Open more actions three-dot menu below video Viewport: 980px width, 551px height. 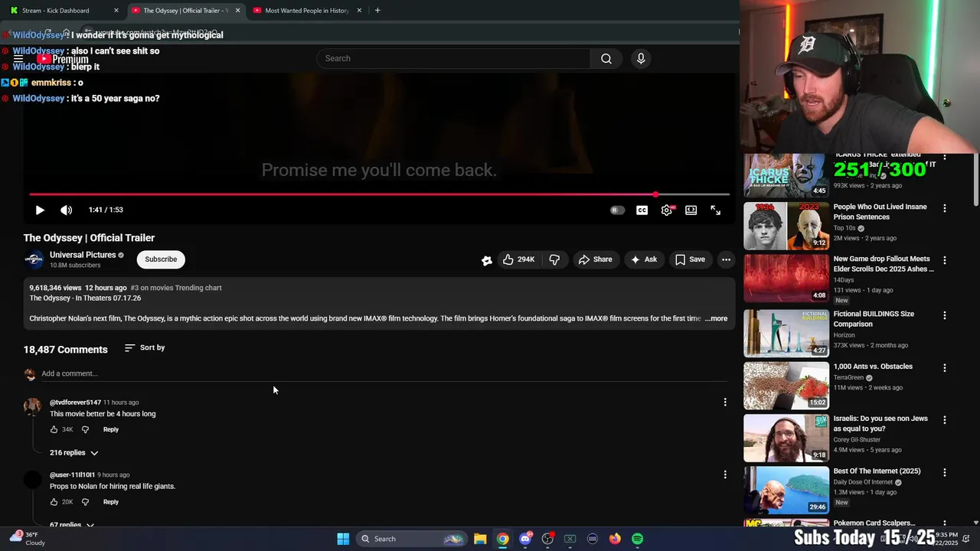point(726,259)
